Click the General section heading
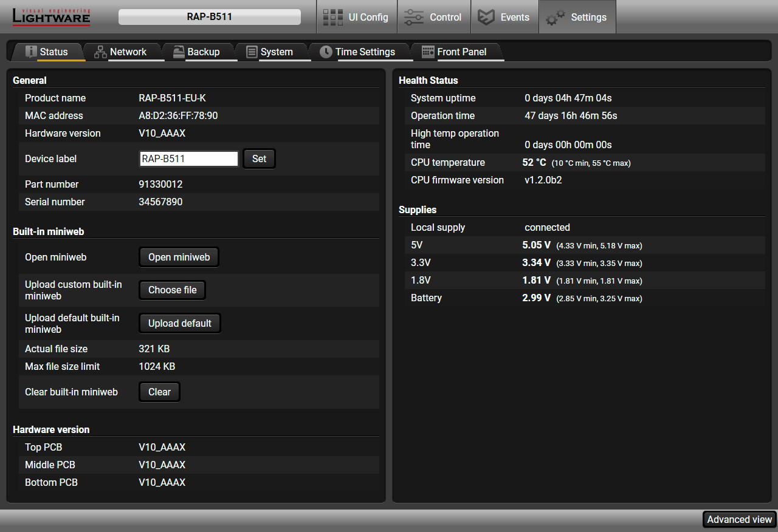 tap(30, 80)
